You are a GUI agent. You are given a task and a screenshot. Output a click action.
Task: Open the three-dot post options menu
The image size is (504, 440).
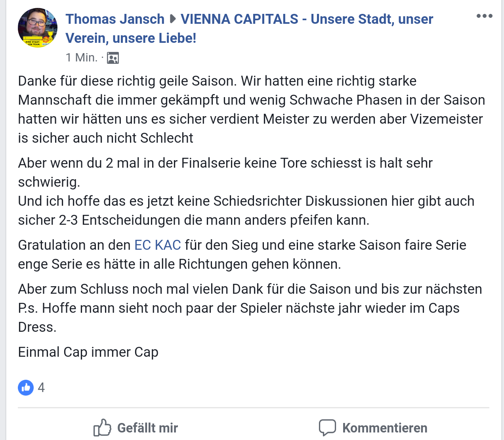[484, 16]
